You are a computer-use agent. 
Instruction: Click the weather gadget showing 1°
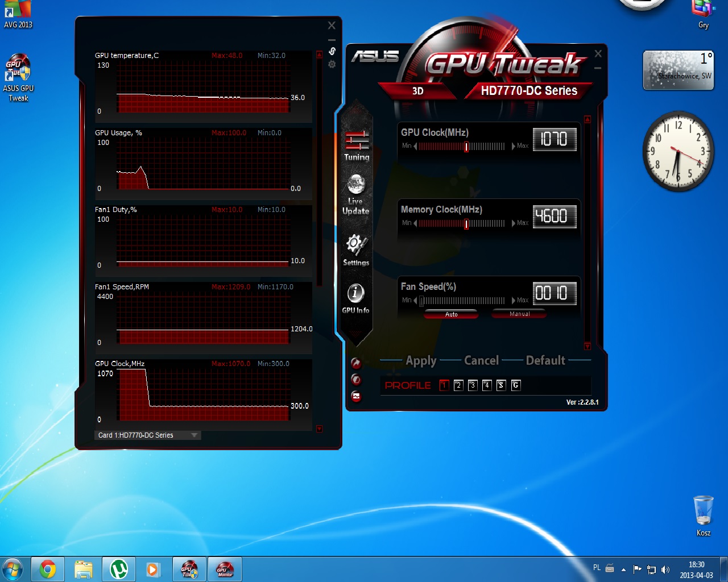pos(679,70)
